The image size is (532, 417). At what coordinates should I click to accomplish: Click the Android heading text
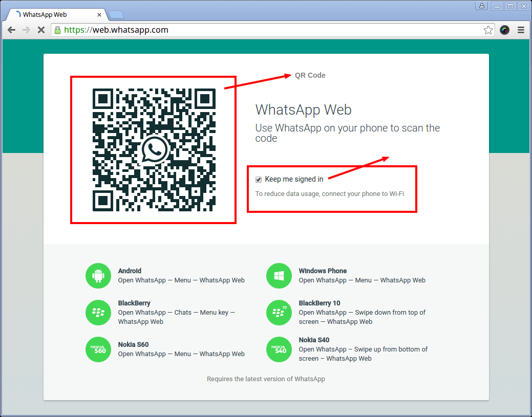130,271
